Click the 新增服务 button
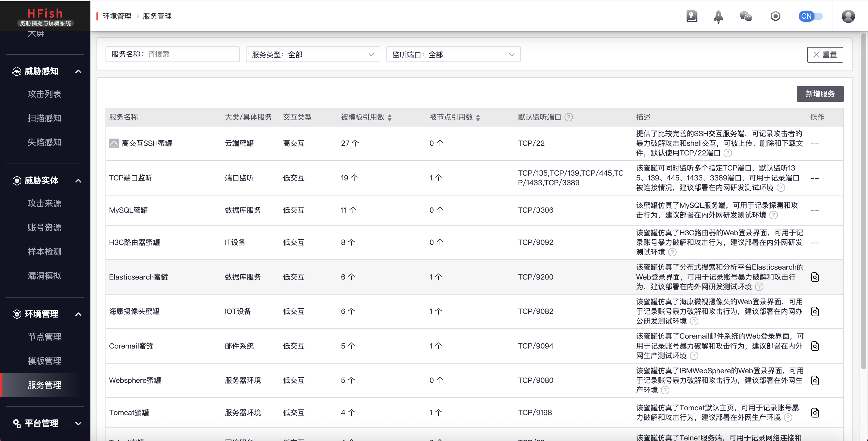This screenshot has width=868, height=441. click(x=820, y=94)
